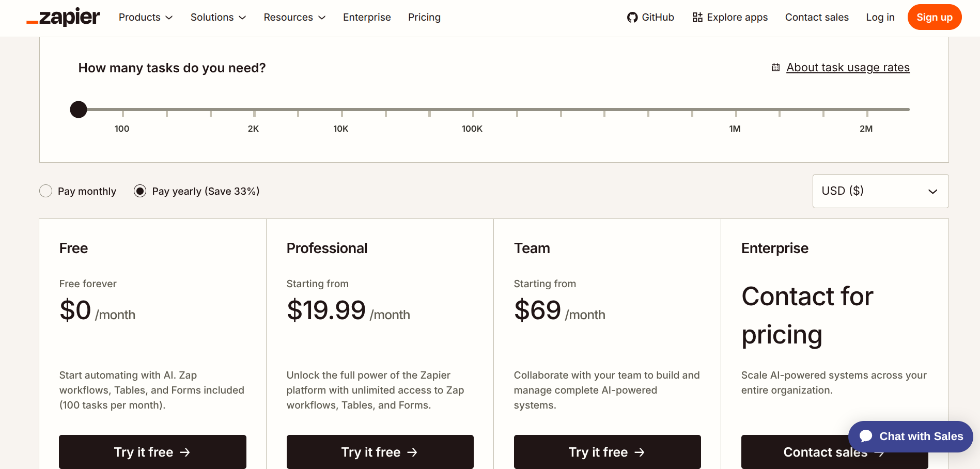Screen dimensions: 980x469
Task: Select the Pay monthly radio option
Action: [x=46, y=191]
